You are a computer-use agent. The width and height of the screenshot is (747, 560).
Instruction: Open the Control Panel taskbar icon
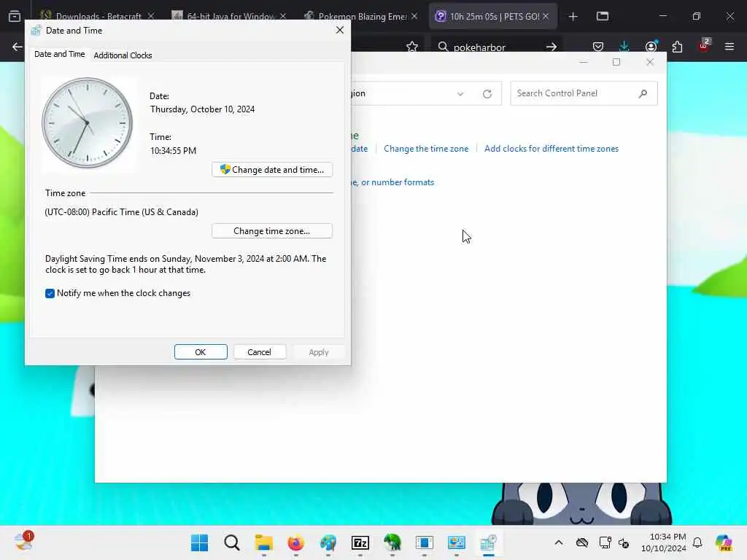click(457, 542)
